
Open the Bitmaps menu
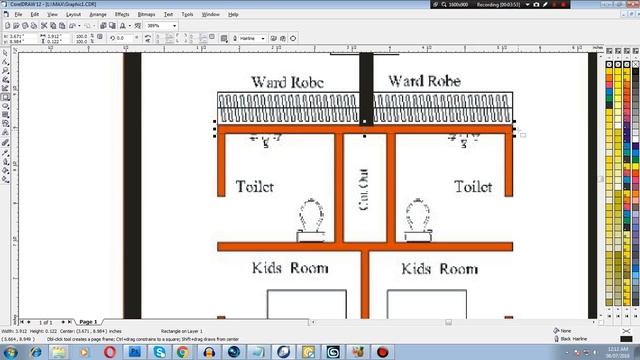(146, 14)
